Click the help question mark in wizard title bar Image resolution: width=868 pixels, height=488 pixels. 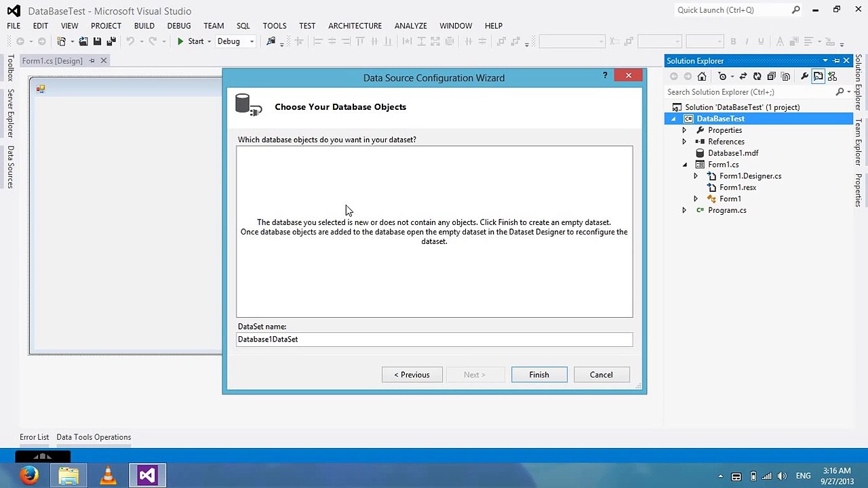coord(605,75)
